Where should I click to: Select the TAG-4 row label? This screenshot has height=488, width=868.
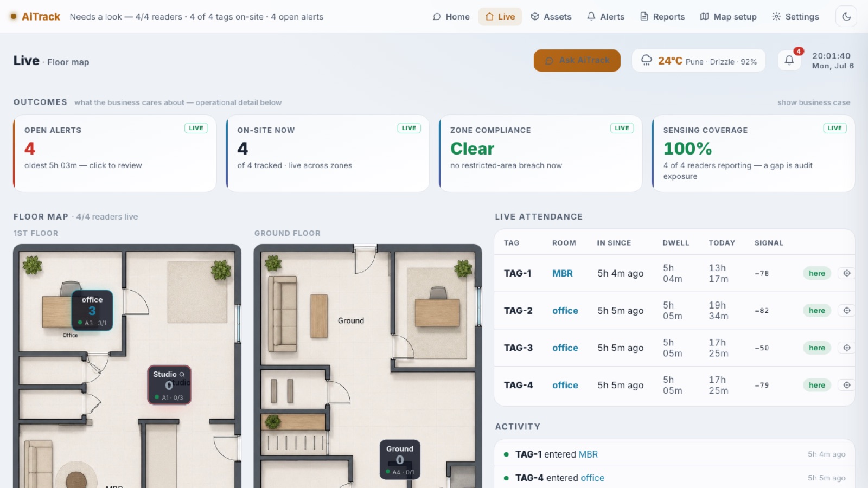pyautogui.click(x=518, y=385)
